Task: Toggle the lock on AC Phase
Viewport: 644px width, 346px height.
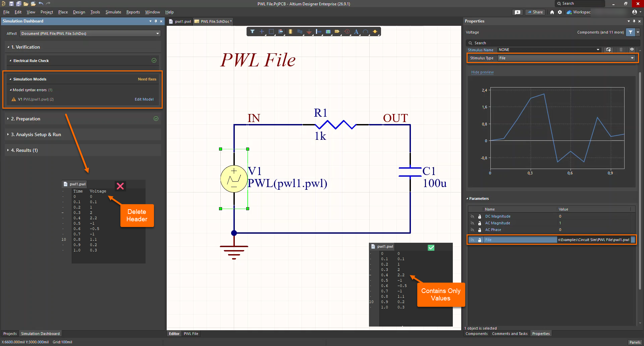Action: coord(479,230)
